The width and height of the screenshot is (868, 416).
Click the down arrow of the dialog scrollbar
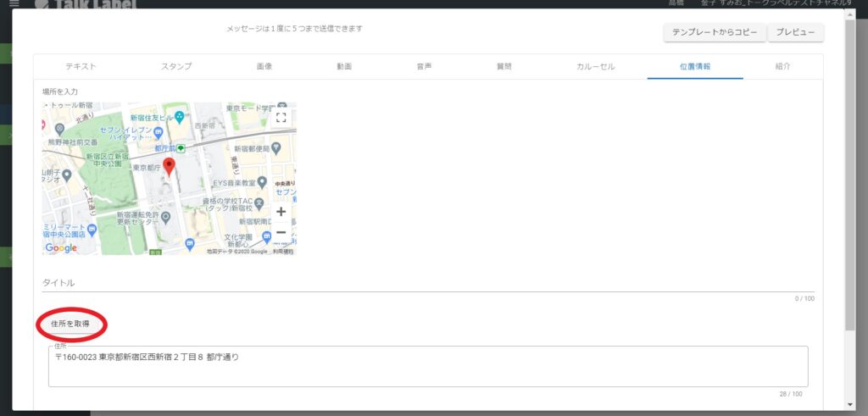pyautogui.click(x=849, y=404)
